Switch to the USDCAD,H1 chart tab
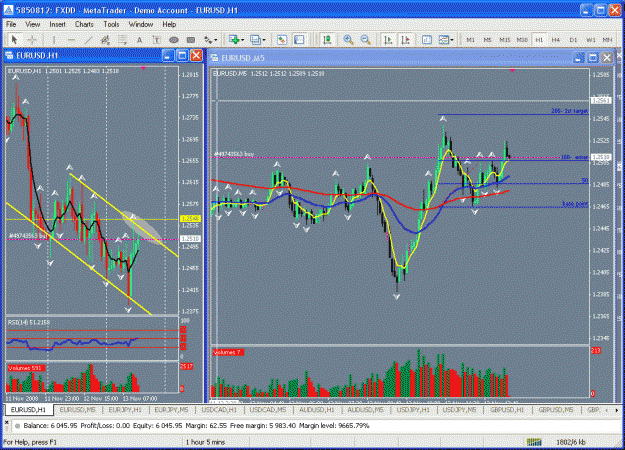 click(x=219, y=410)
